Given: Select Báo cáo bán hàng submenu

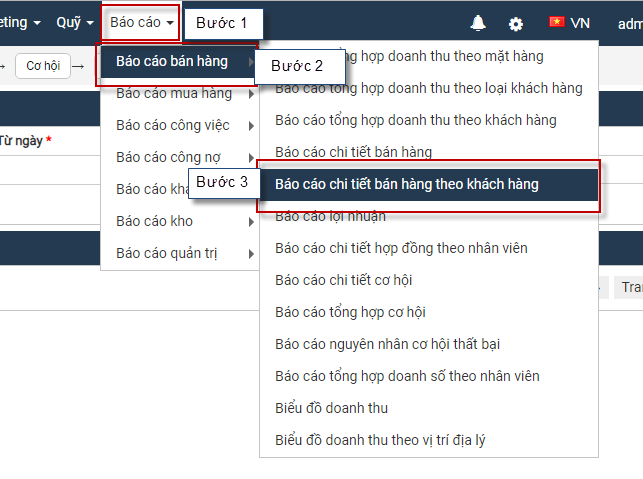Looking at the screenshot, I should tap(172, 61).
